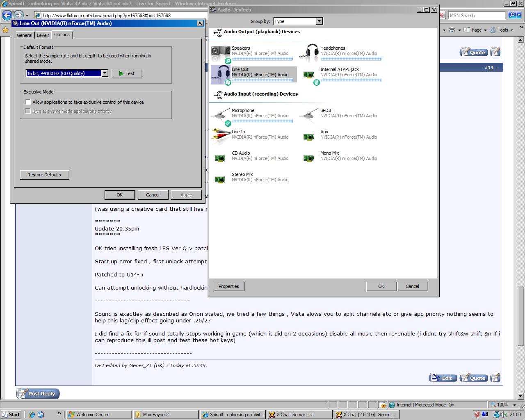Click the Test play button in the Options tab
Viewport: 525px width, 420px height.
click(127, 73)
